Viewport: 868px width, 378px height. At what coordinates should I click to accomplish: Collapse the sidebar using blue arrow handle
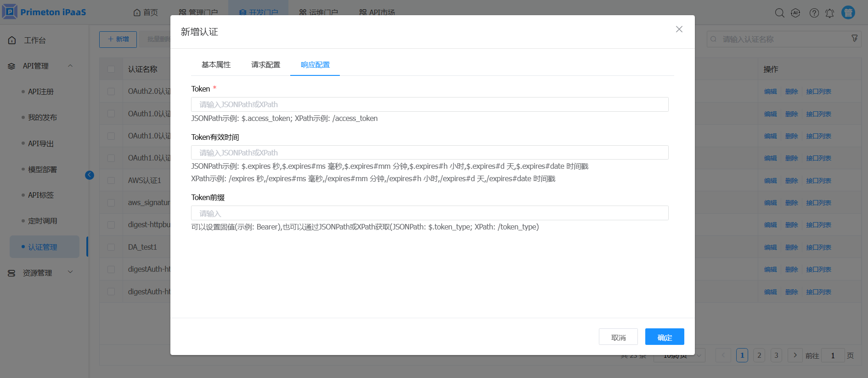point(90,175)
